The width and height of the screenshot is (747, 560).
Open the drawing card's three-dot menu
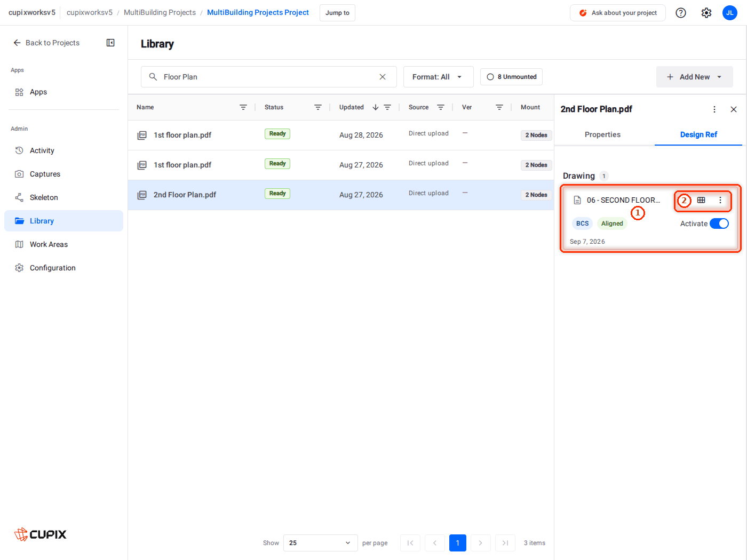(x=720, y=200)
